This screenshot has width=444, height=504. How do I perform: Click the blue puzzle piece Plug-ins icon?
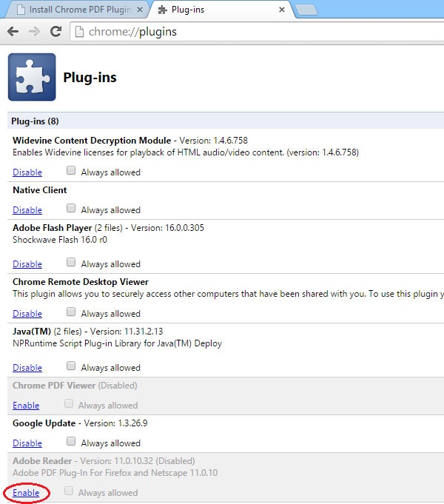tap(32, 77)
